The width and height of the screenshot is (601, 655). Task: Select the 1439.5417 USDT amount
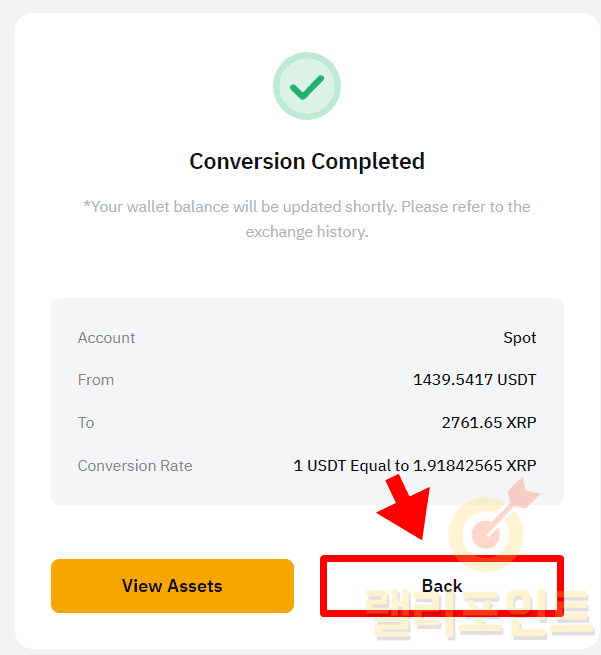[474, 380]
